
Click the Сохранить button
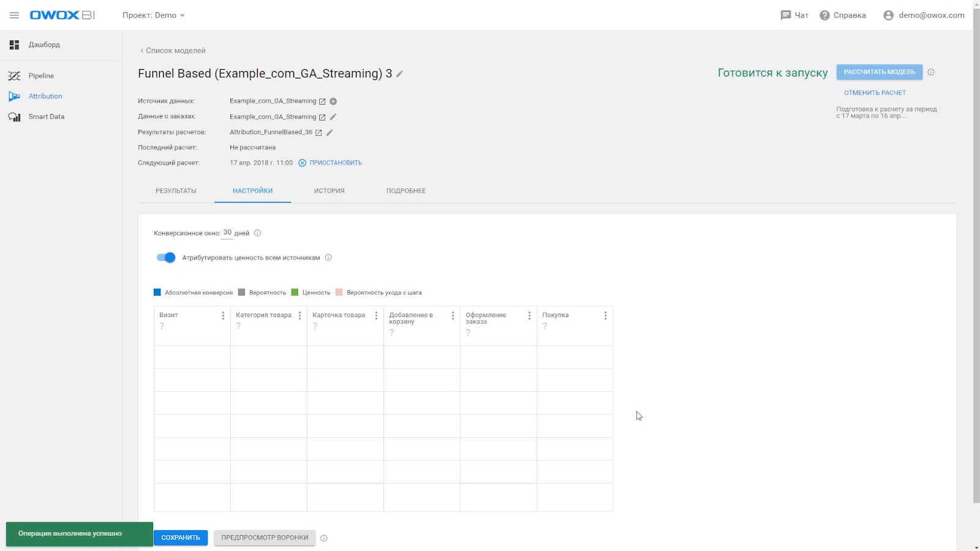coord(181,538)
